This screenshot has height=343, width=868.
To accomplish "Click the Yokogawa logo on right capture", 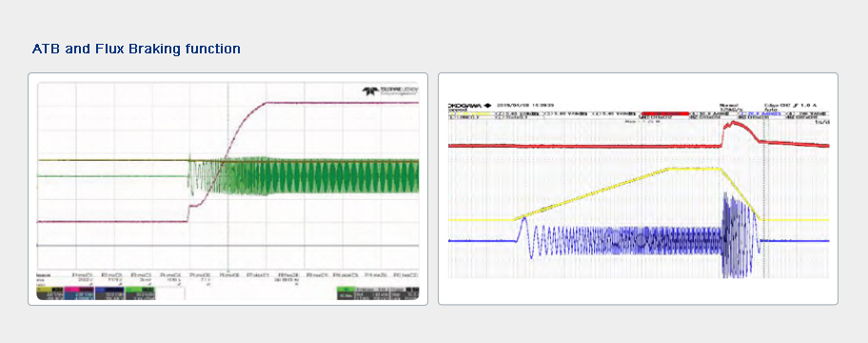I will pos(469,106).
